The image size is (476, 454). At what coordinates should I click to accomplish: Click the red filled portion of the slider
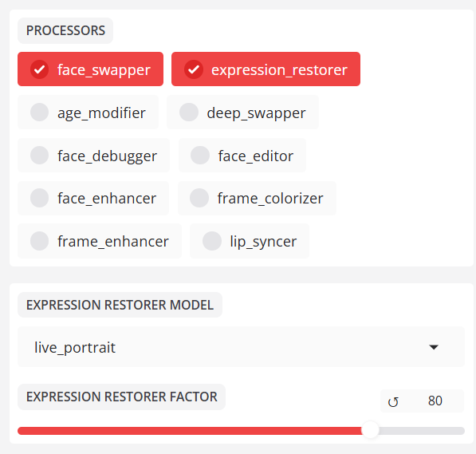[x=190, y=431]
